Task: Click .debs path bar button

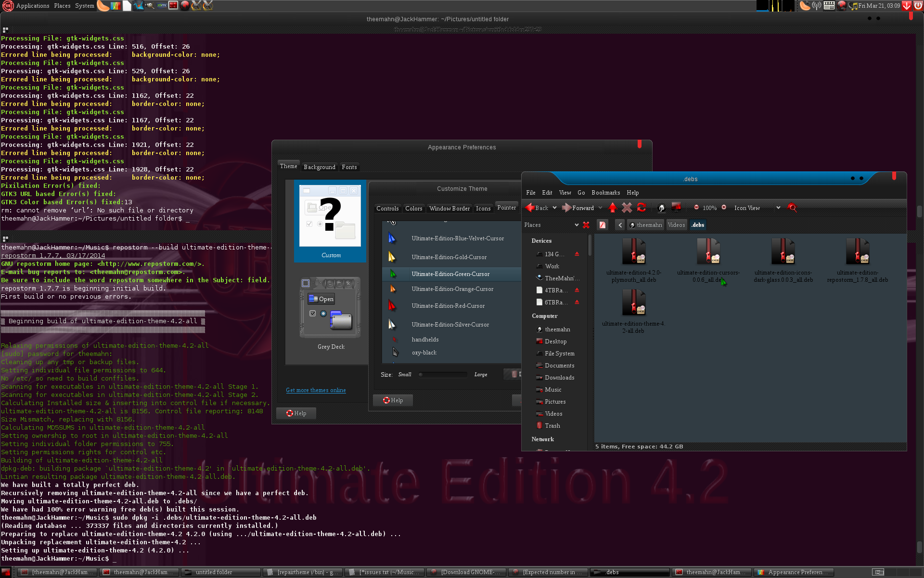Action: [x=698, y=225]
